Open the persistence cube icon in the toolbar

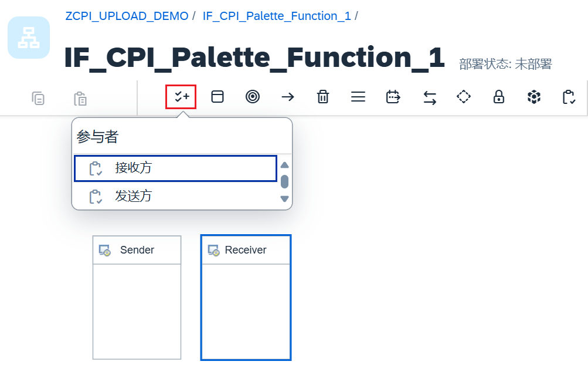(534, 96)
